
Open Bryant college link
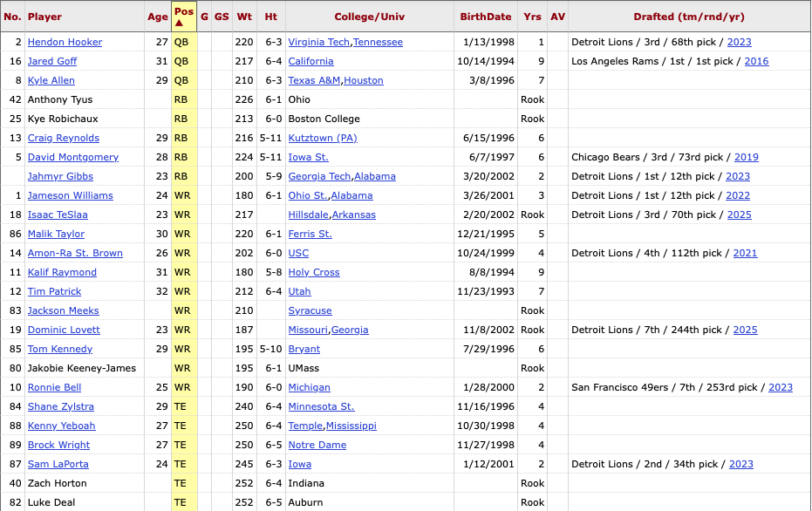(x=304, y=349)
